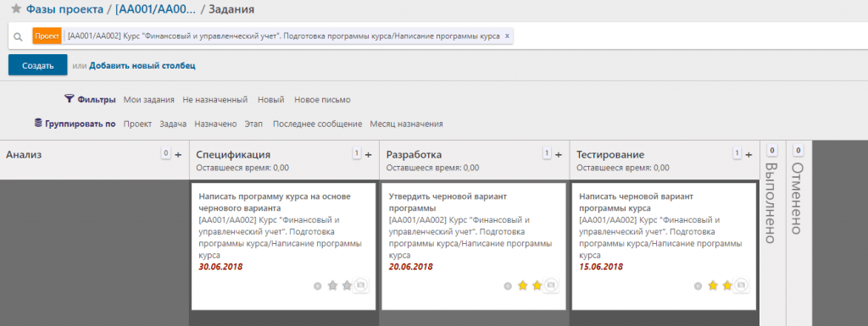Add a task in Анализ column with plus
The image size is (868, 326).
[178, 155]
